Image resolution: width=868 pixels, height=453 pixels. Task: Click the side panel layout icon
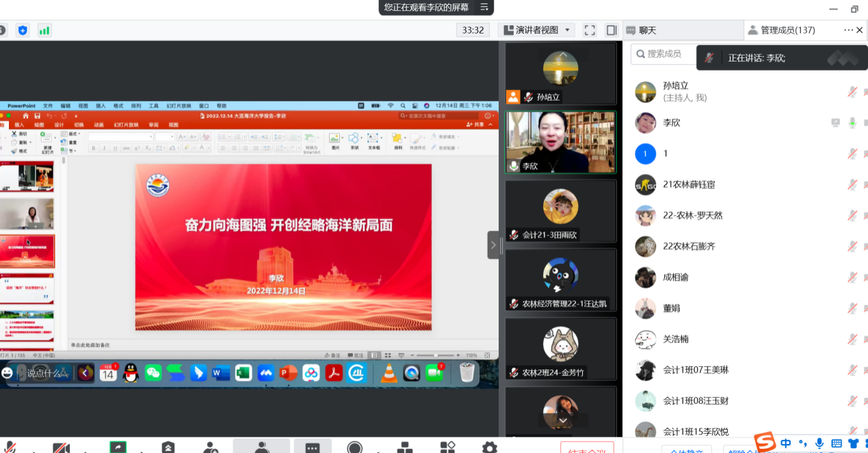coord(611,30)
